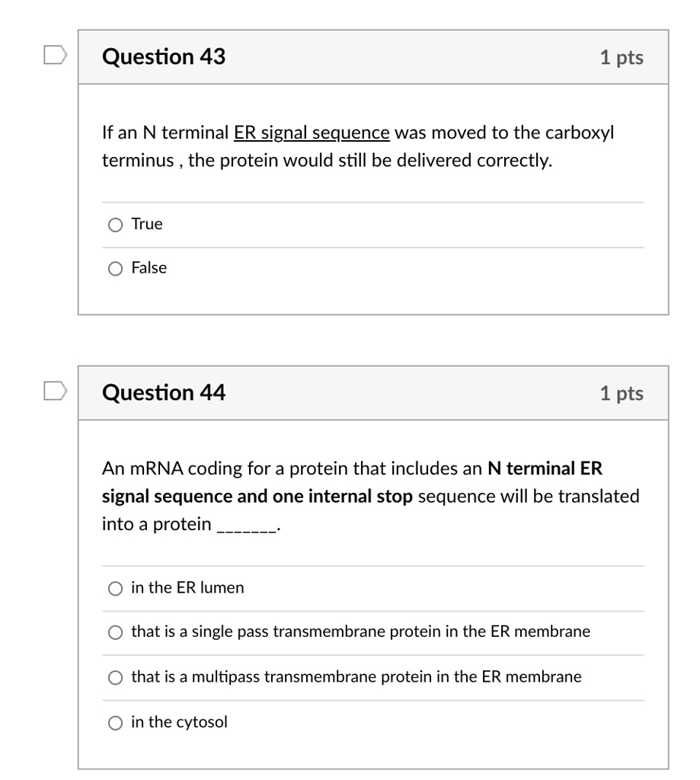Click the word "False" answer label
The image size is (700, 780).
[149, 267]
